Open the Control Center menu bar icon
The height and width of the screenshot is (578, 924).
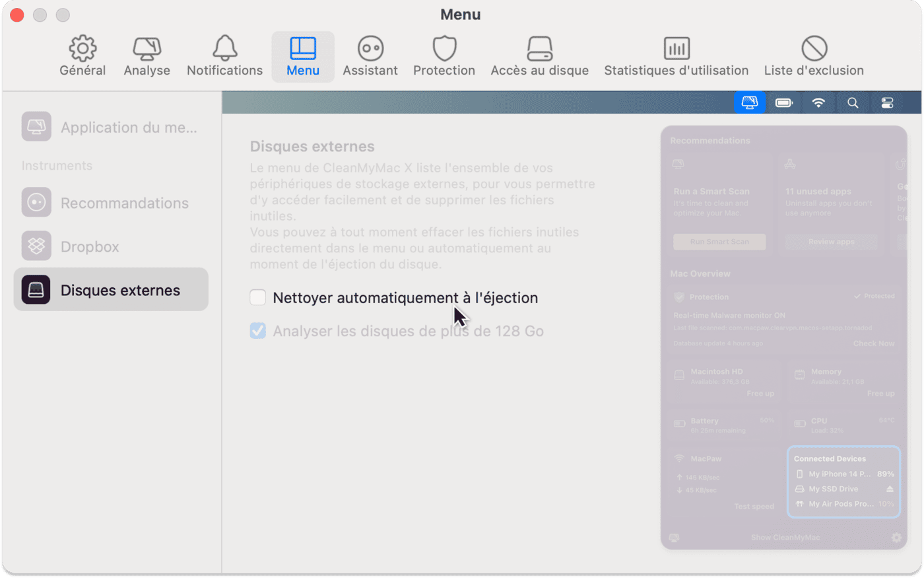[887, 102]
